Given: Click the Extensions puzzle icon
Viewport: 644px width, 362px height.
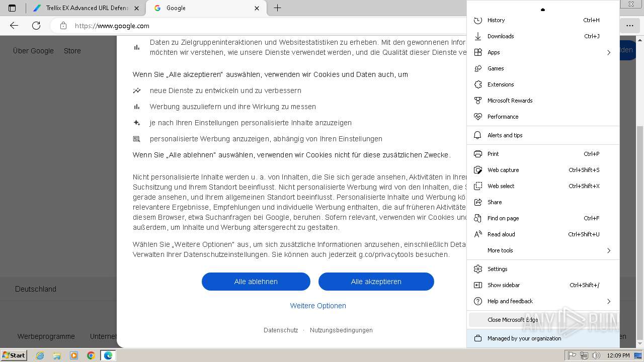Looking at the screenshot, I should pyautogui.click(x=478, y=84).
